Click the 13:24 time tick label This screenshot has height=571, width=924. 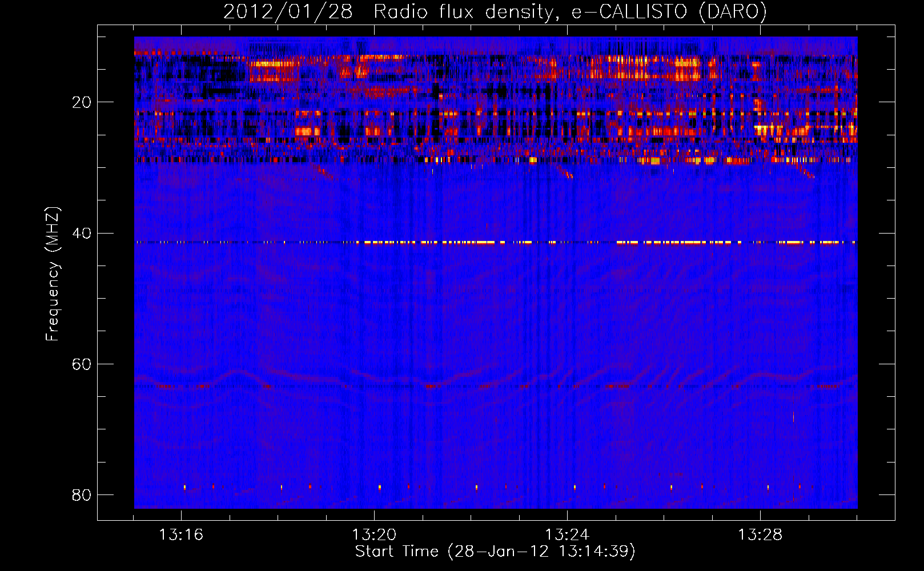click(567, 535)
